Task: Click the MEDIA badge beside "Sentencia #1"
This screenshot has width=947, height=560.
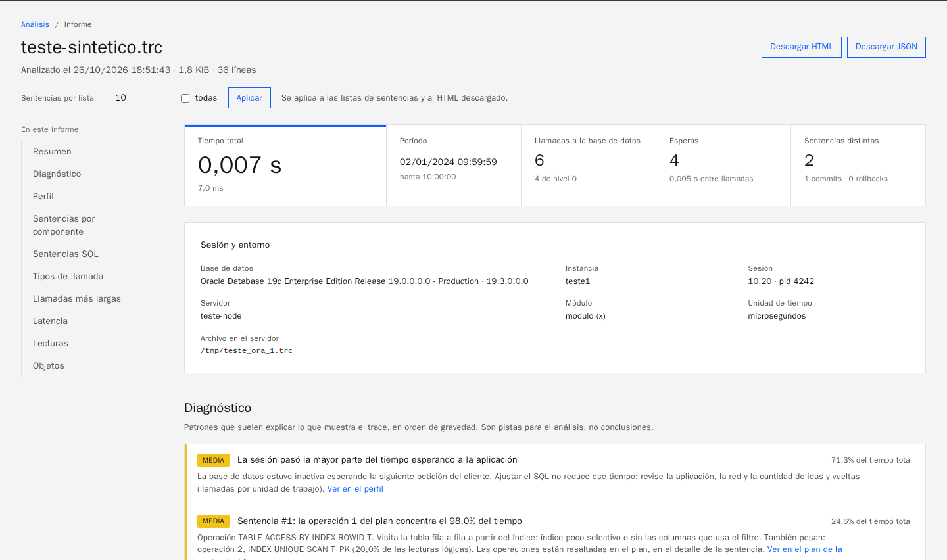Action: (x=213, y=521)
